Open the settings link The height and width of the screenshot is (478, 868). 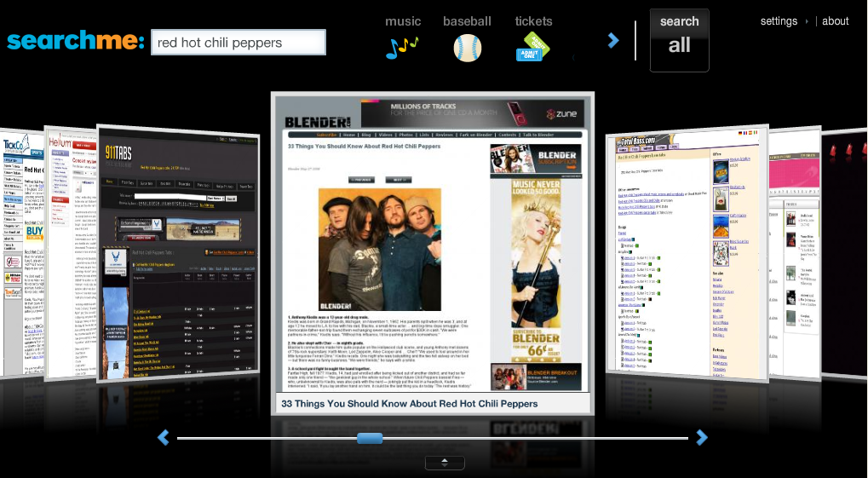click(x=779, y=21)
